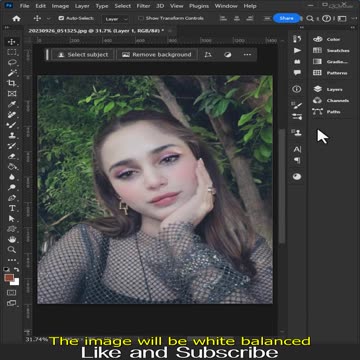This screenshot has width=360, height=360.
Task: Open the Search icon near Share
Action: 310,19
